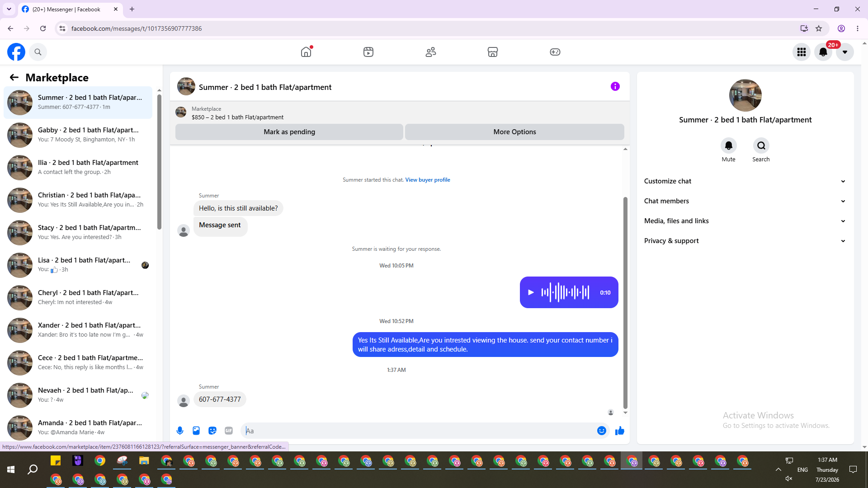Open Nevaeh conversation
The width and height of the screenshot is (868, 488).
[x=78, y=395]
